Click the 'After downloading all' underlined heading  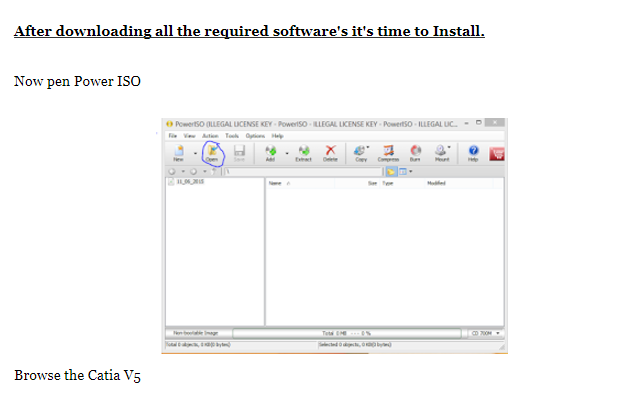click(x=249, y=31)
